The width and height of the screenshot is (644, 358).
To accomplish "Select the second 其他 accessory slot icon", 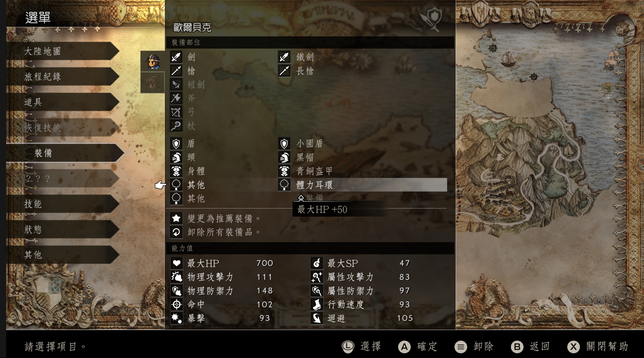I will coord(176,198).
